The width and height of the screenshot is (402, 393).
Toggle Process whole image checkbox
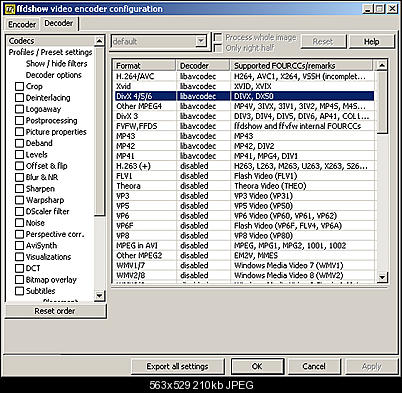[x=218, y=37]
